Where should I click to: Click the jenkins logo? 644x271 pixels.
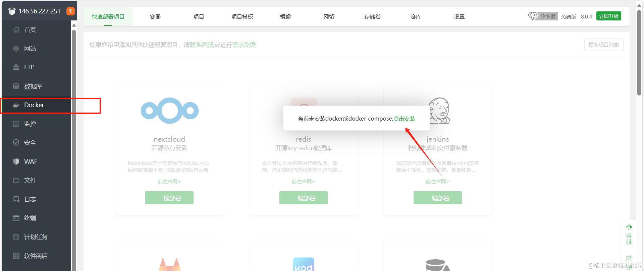pos(439,111)
